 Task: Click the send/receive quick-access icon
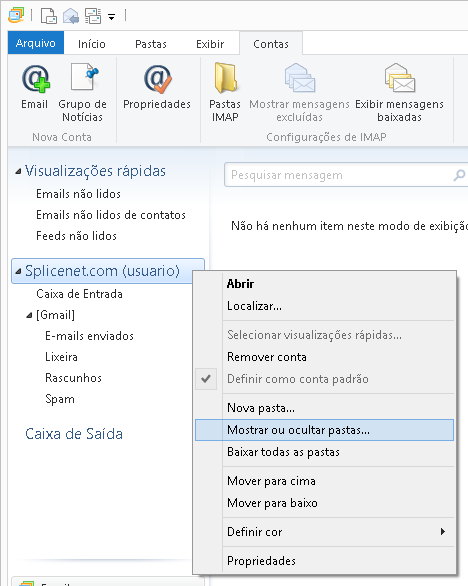point(93,16)
